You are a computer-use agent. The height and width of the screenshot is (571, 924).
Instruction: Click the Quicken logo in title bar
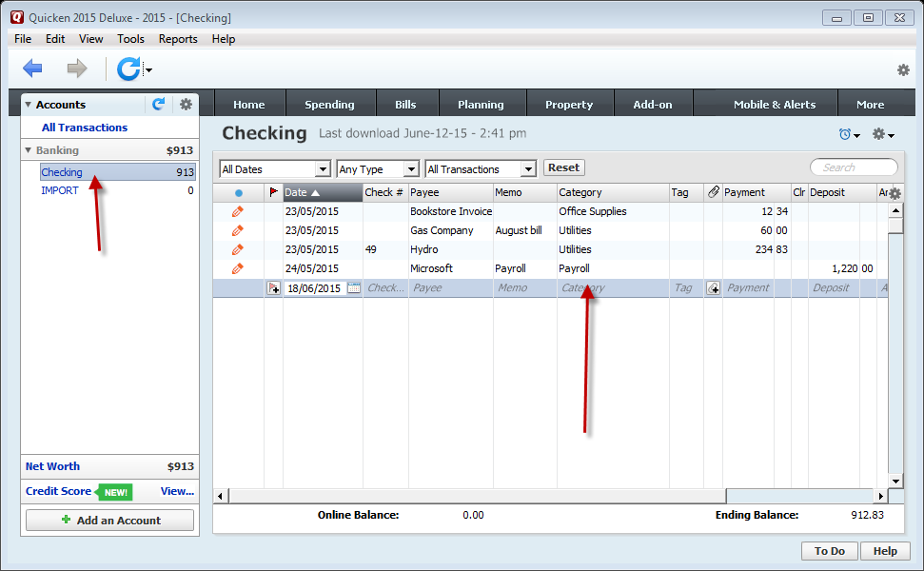point(17,17)
